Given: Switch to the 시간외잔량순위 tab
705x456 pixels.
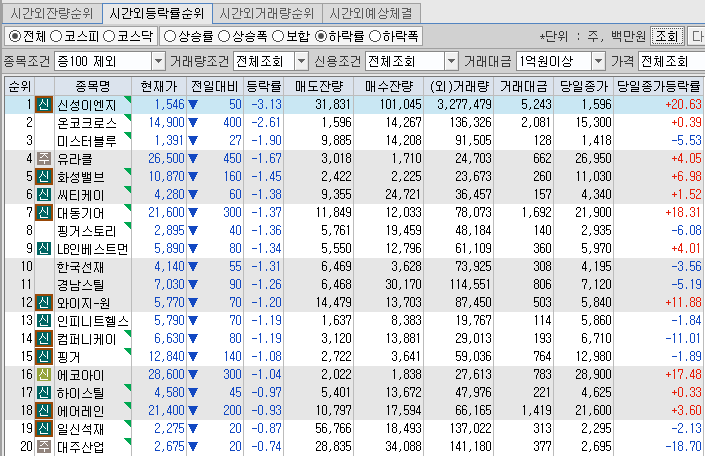Looking at the screenshot, I should [52, 13].
